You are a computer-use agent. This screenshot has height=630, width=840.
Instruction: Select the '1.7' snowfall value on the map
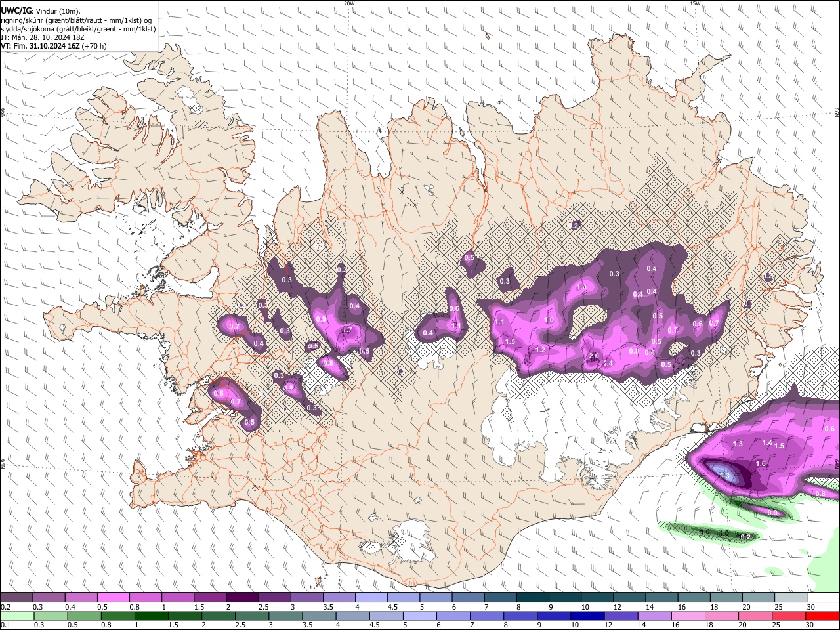tap(348, 330)
